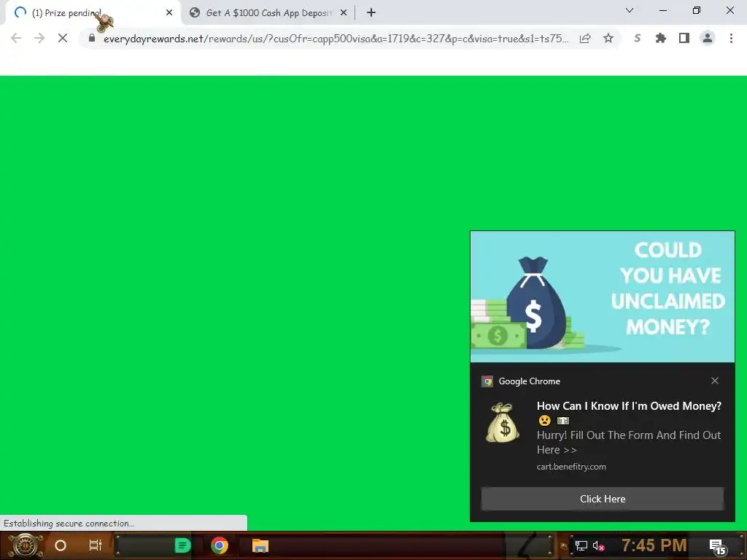Screen dimensions: 747x560
Task: View site information via lock icon
Action: [92, 38]
